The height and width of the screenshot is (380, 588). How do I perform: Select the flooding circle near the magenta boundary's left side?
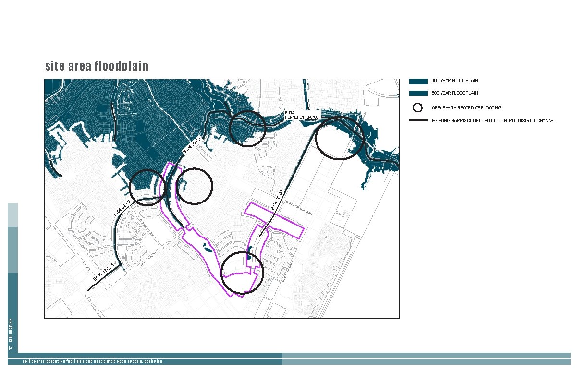tap(147, 187)
